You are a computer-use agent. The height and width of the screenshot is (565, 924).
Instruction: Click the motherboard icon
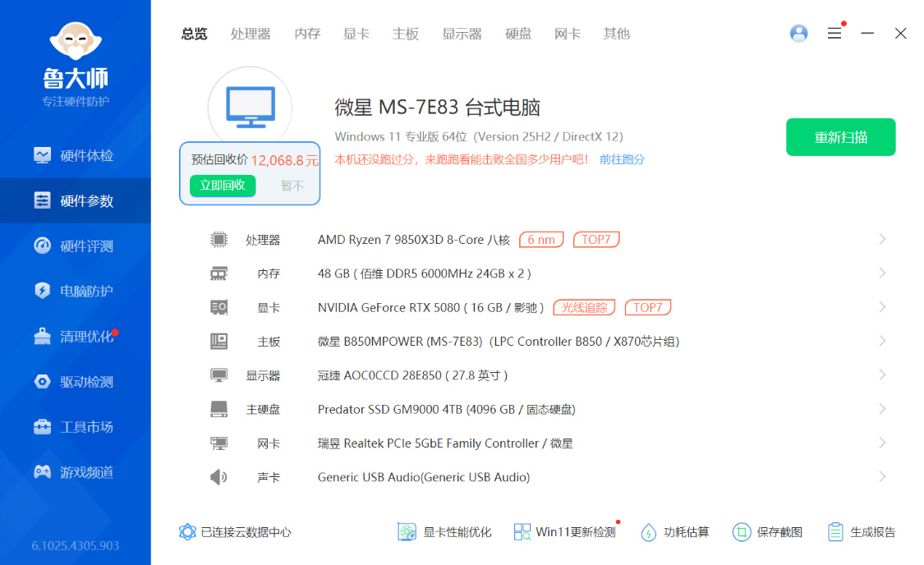[218, 341]
